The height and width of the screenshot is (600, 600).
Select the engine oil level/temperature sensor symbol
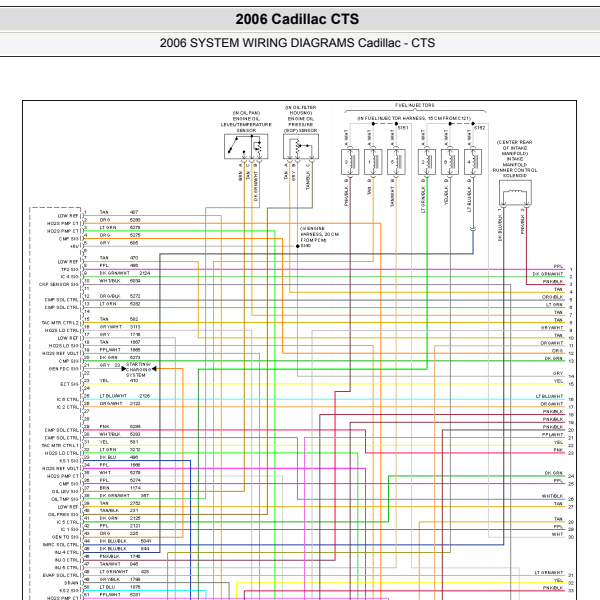[246, 146]
